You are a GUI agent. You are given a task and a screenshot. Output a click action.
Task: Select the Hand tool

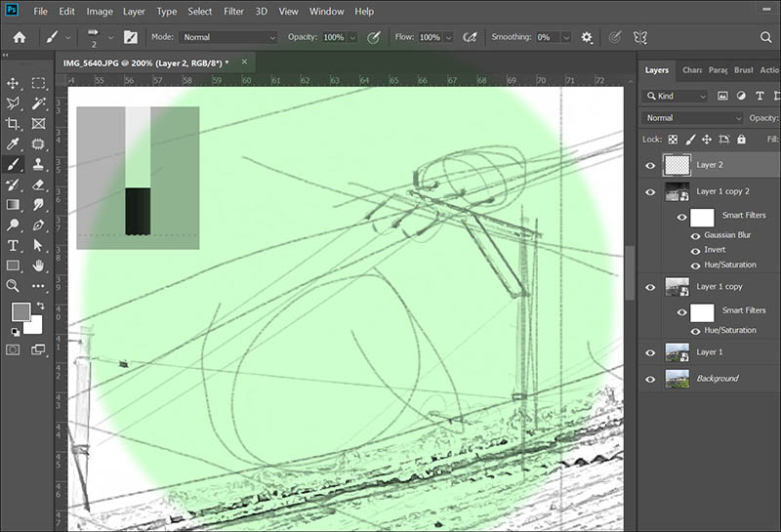38,266
